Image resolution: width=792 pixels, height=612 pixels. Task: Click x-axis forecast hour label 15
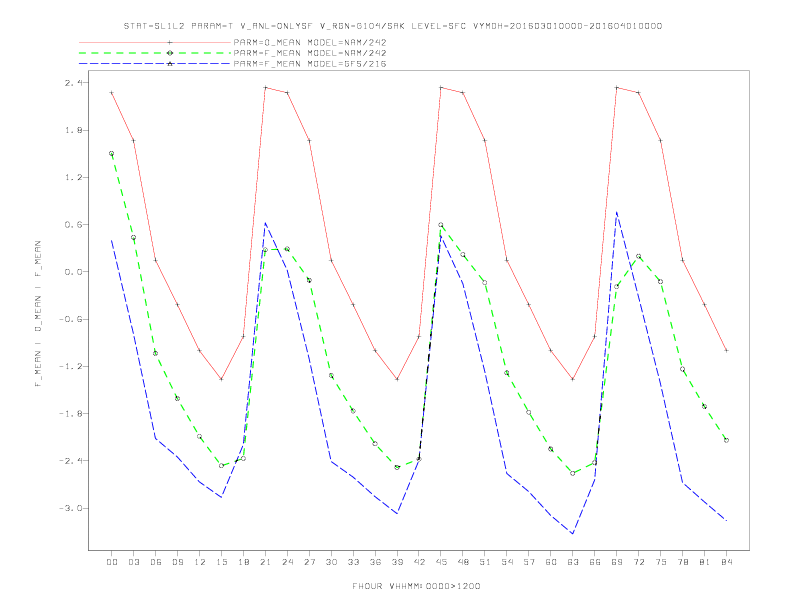tap(221, 562)
